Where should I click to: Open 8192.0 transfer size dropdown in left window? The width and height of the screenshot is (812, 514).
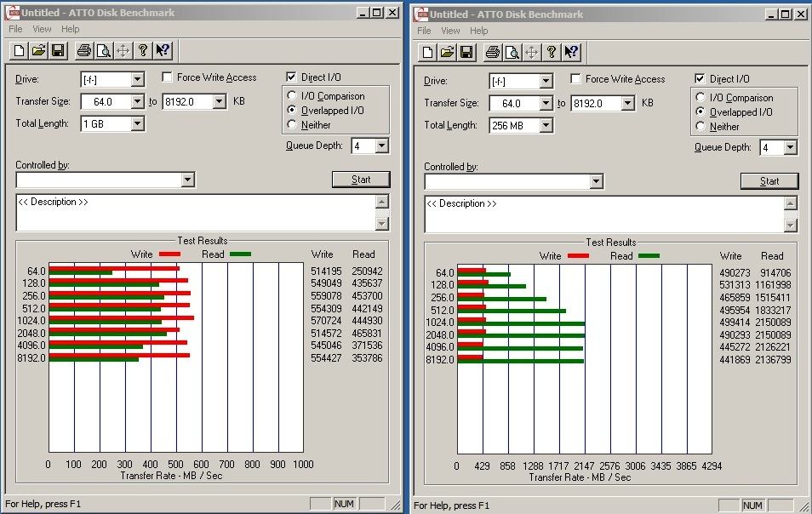pyautogui.click(x=220, y=101)
